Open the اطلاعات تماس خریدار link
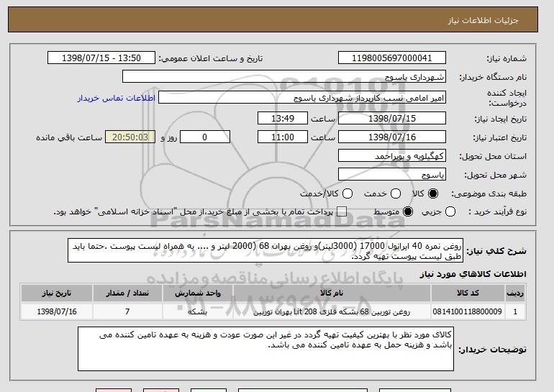This screenshot has width=554, height=392. pyautogui.click(x=117, y=98)
